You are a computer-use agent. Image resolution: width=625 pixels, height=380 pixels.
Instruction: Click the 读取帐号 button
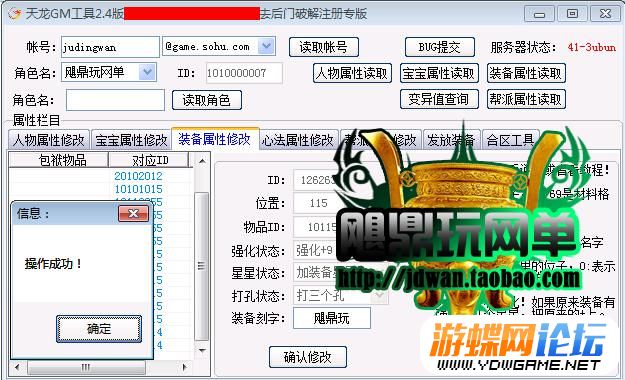click(x=324, y=47)
